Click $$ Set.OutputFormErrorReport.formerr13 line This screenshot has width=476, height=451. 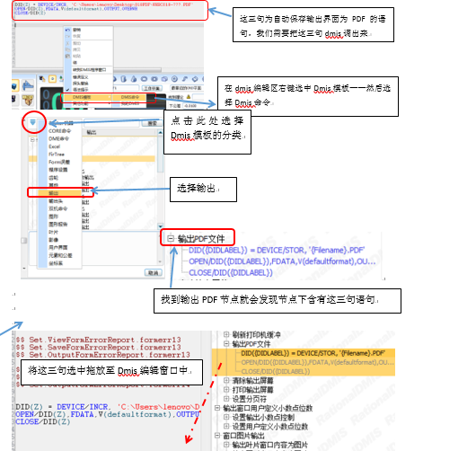point(103,355)
